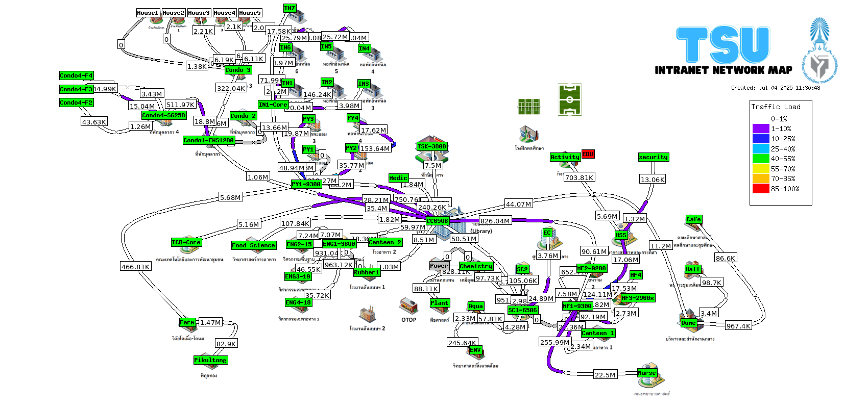Click the factory icon above โรงงานต้นแบบฯ 2
This screenshot has height=408, width=868.
(368, 314)
